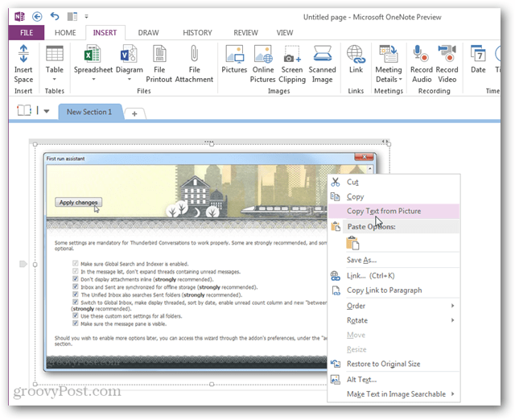Screen dimensions: 515x420
Task: Toggle Use these custom sort settings checkbox
Action: 75,315
